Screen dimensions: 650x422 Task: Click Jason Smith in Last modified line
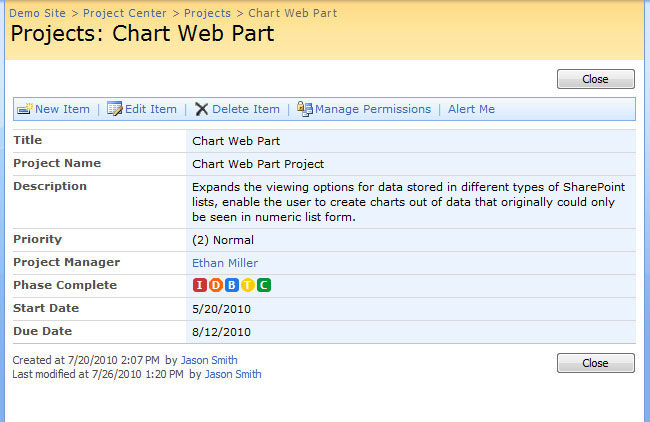coord(233,374)
